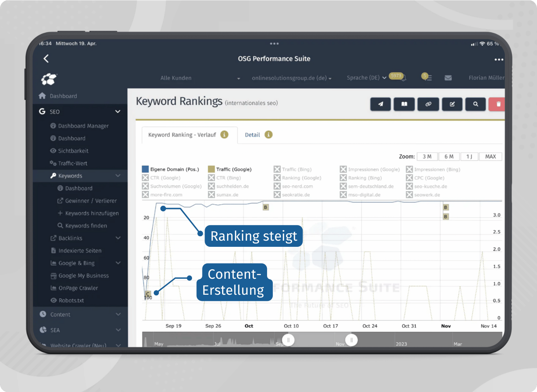Click the paper plane send button
Screen dimensions: 537x392
380,104
